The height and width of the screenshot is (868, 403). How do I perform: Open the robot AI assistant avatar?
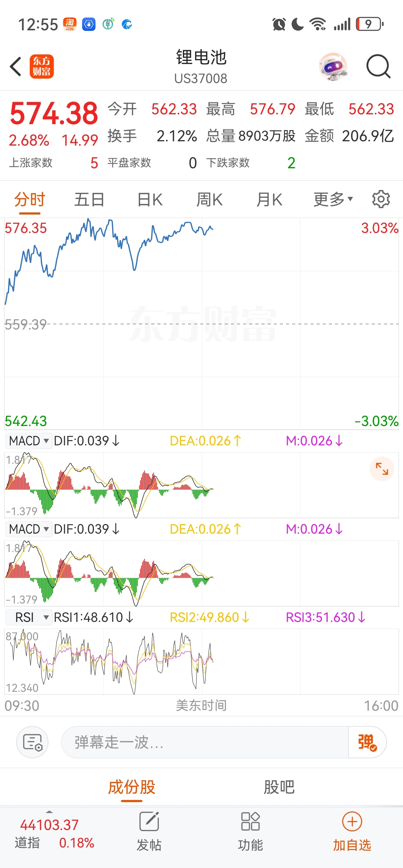(x=333, y=67)
